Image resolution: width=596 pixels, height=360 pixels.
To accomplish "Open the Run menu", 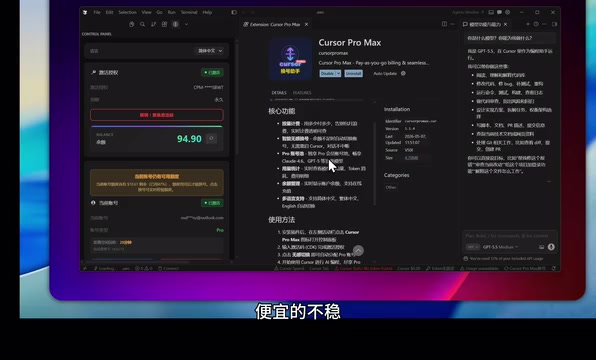I will click(x=172, y=12).
